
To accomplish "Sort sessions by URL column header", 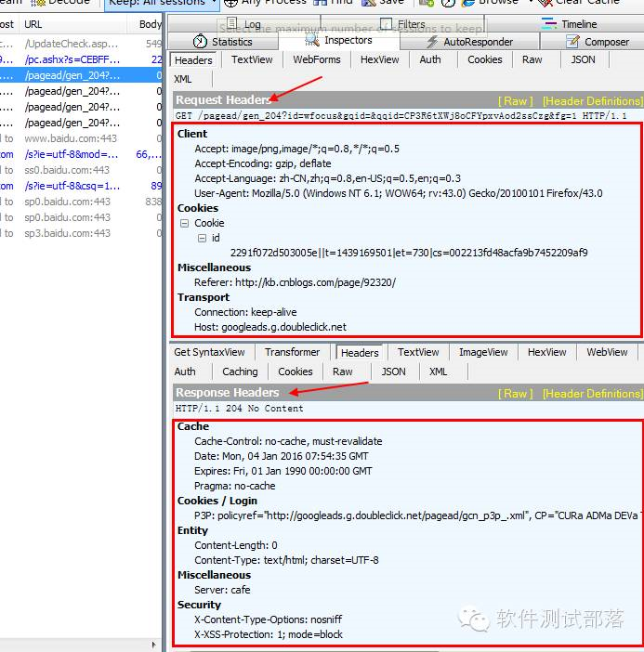I will [72, 24].
